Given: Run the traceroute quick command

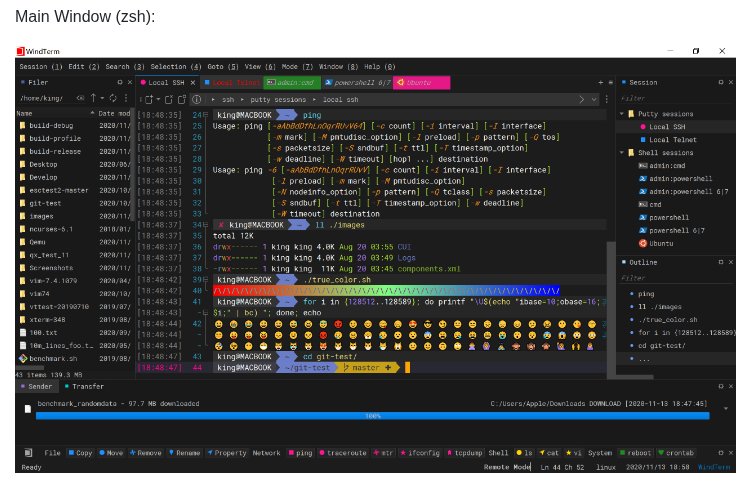Looking at the screenshot, I should (343, 453).
